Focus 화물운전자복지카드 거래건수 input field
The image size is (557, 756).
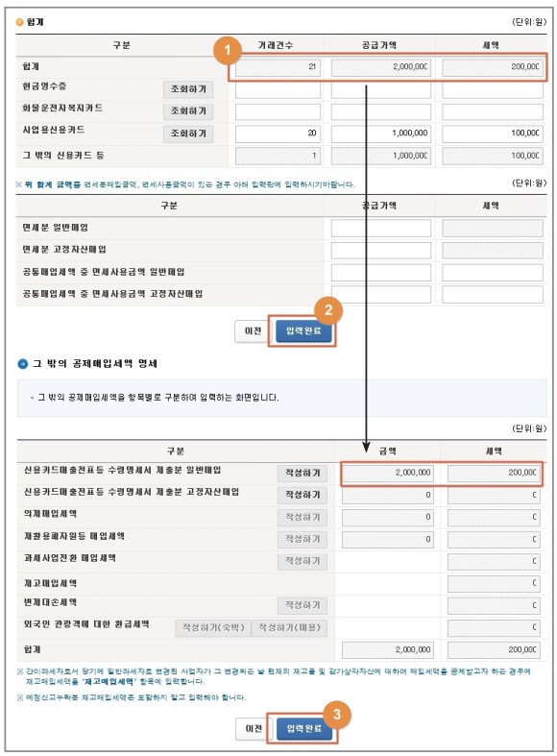pyautogui.click(x=278, y=111)
